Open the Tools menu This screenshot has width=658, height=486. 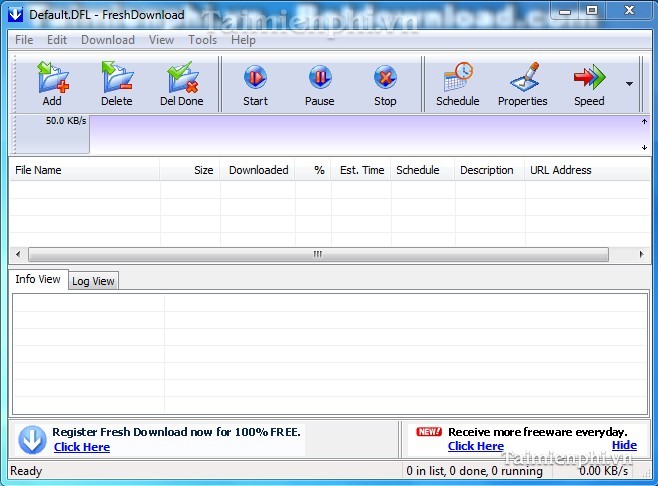[202, 40]
